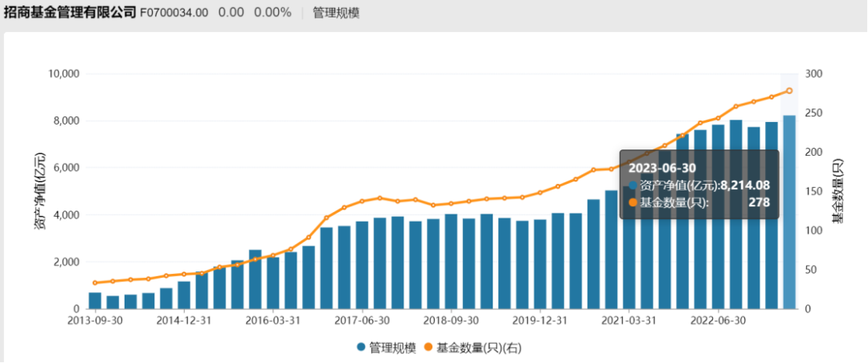This screenshot has width=868, height=363.
Task: Click the 2018-09-30 x-axis date label
Action: pyautogui.click(x=449, y=320)
